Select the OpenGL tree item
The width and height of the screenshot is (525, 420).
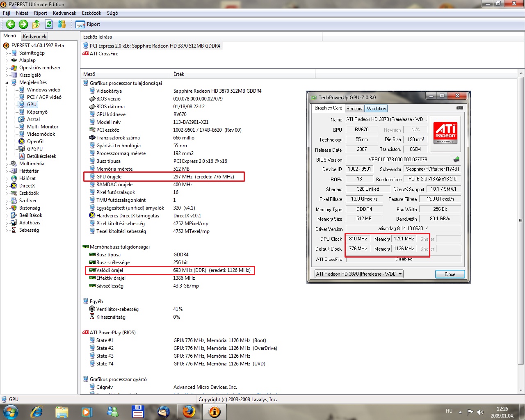click(36, 142)
